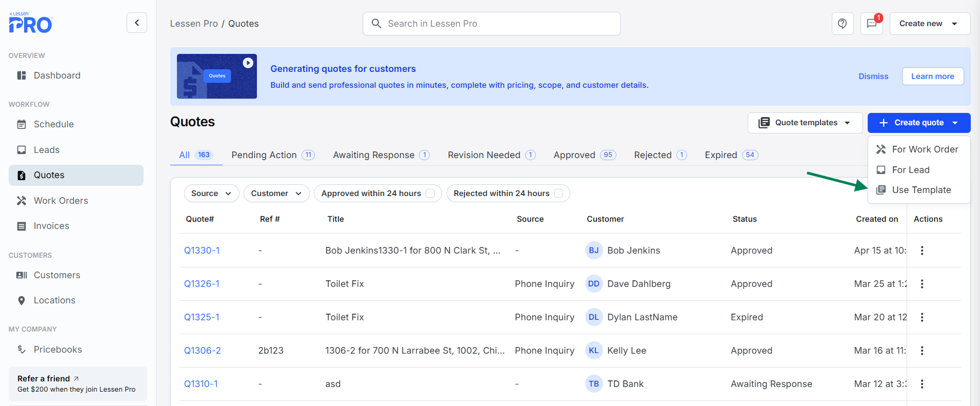
Task: Open actions menu for quote Q1330-1
Action: click(922, 250)
